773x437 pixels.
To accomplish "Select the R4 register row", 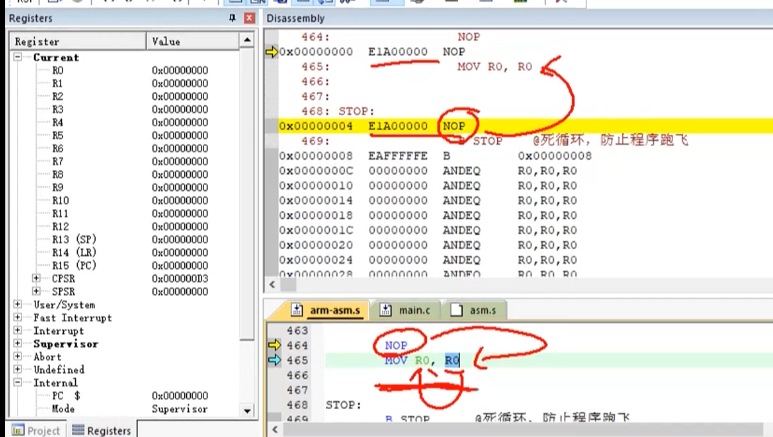I will (x=126, y=122).
